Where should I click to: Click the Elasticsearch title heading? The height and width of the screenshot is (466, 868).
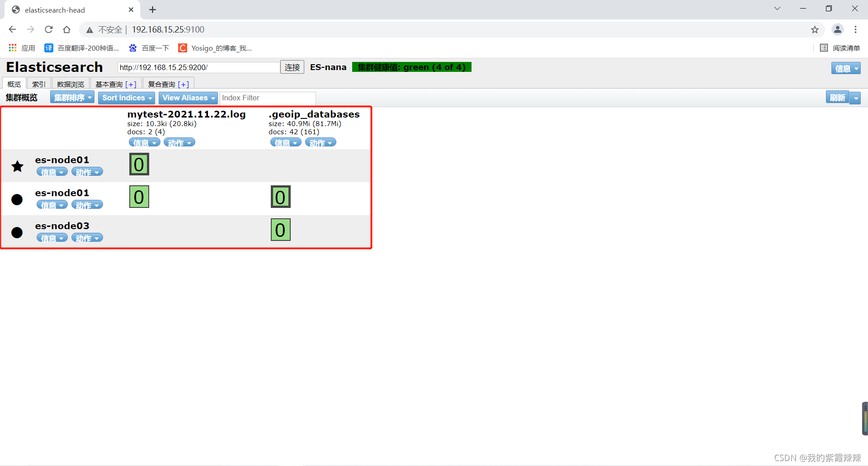(54, 67)
